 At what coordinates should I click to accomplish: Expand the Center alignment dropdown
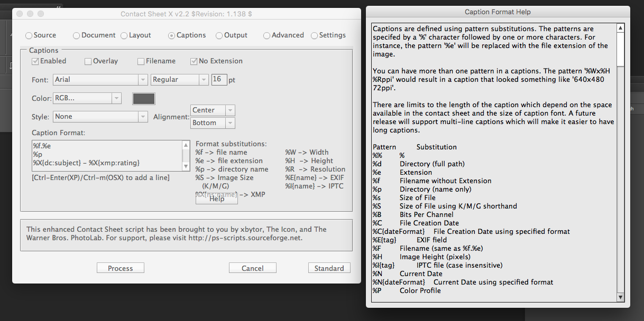[213, 110]
